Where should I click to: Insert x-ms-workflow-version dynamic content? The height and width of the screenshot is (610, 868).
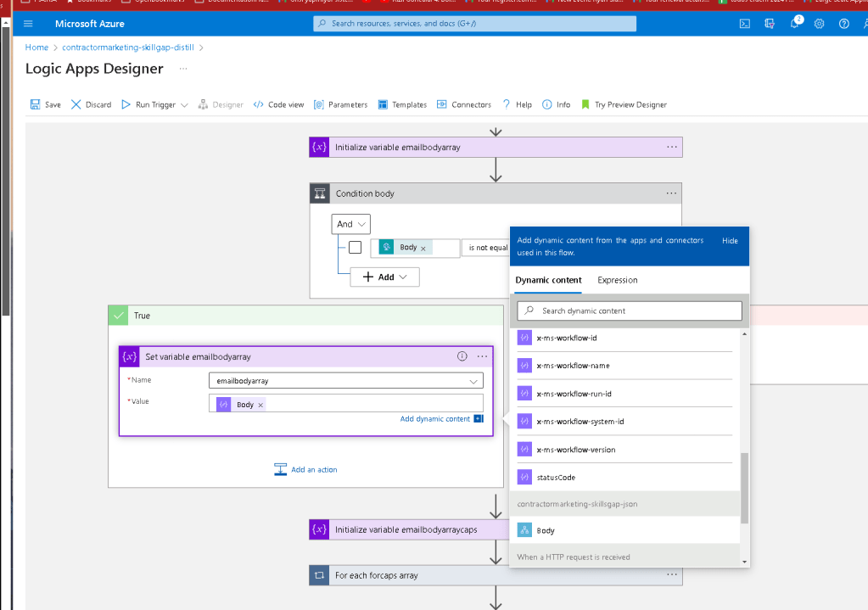point(624,450)
